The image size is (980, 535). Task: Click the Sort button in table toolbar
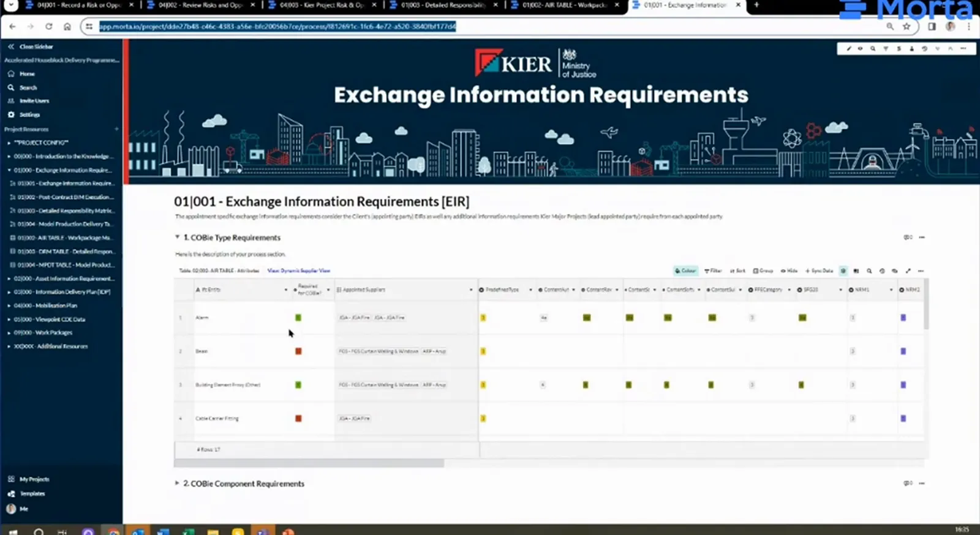tap(738, 271)
